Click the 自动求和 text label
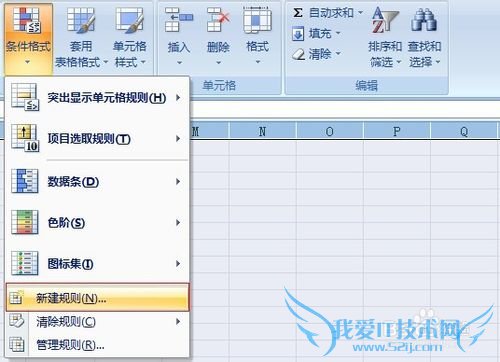 point(331,13)
